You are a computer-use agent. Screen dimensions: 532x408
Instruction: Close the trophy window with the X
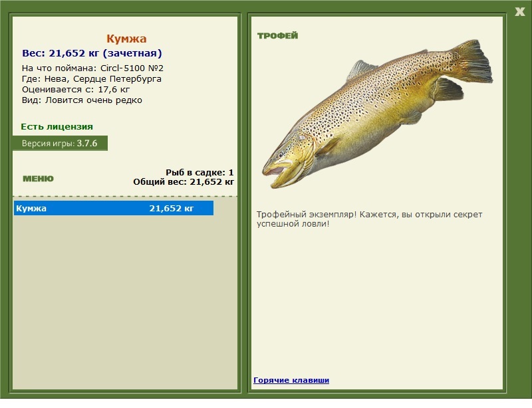pos(519,11)
